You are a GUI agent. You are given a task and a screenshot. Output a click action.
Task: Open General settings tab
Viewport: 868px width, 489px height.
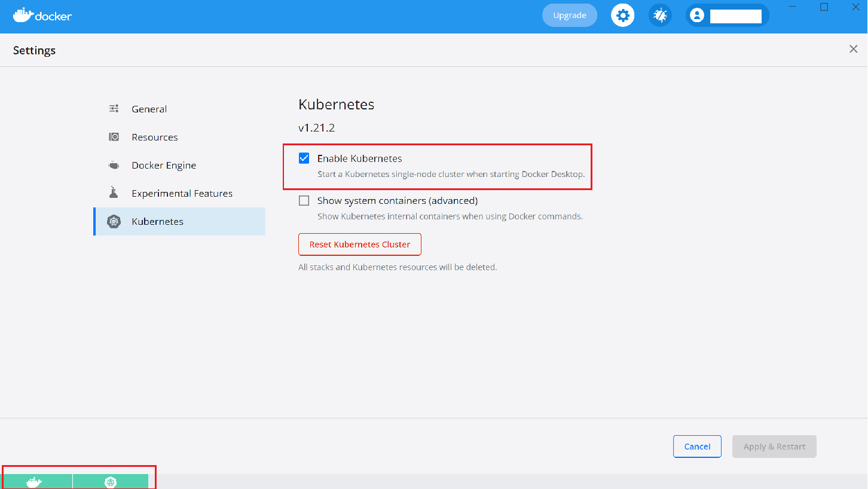click(x=179, y=109)
